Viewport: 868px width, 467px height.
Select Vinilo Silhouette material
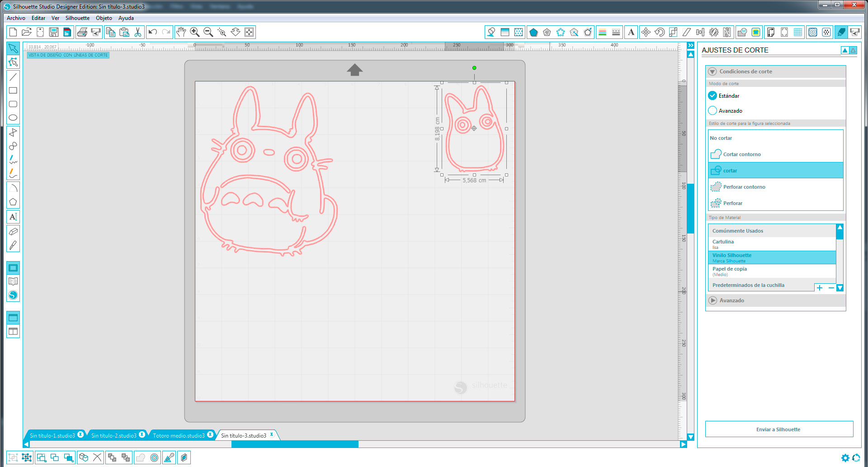(x=772, y=257)
